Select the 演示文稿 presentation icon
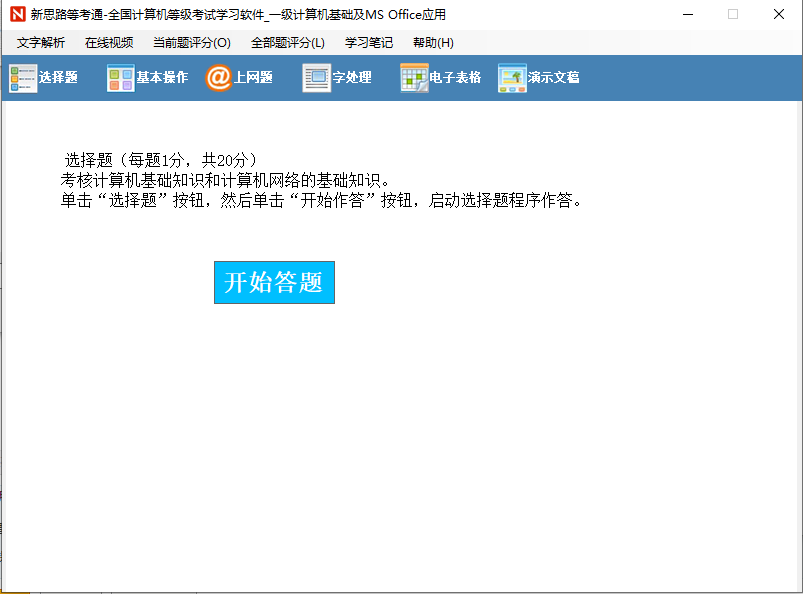Viewport: 803px width, 594px height. 512,78
